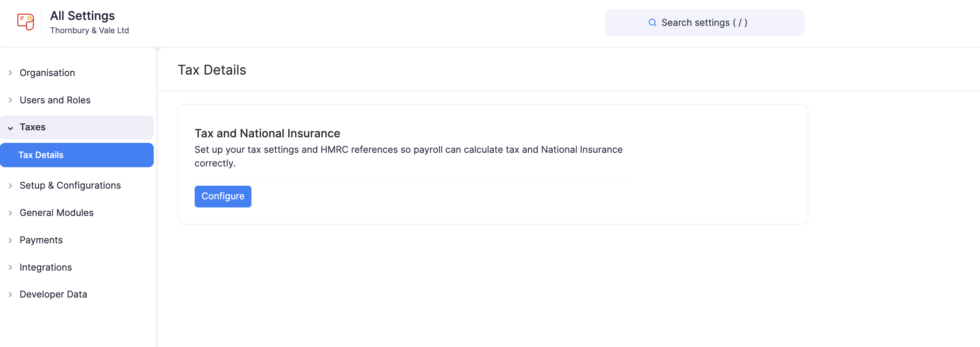Open the Organisation settings label
Screen dimensions: 980x347
[x=47, y=73]
